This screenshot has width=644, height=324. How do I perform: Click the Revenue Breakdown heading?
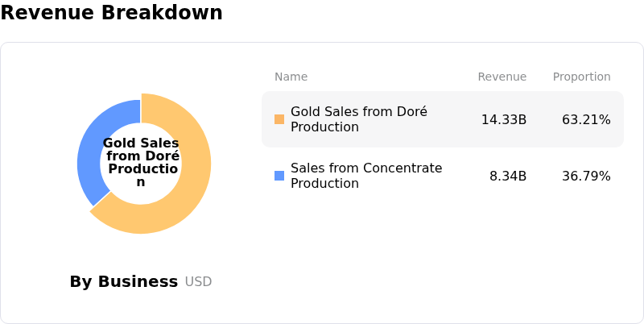111,13
